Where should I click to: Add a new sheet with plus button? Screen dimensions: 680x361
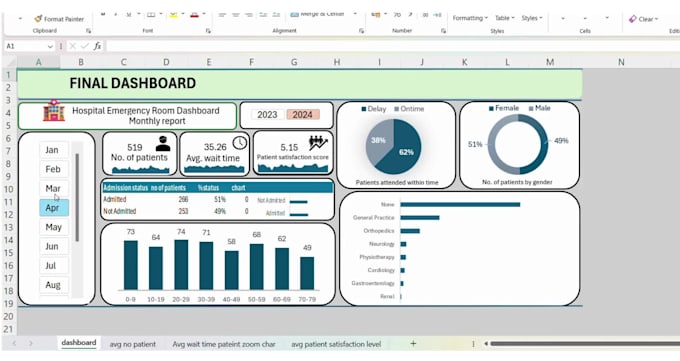(413, 344)
